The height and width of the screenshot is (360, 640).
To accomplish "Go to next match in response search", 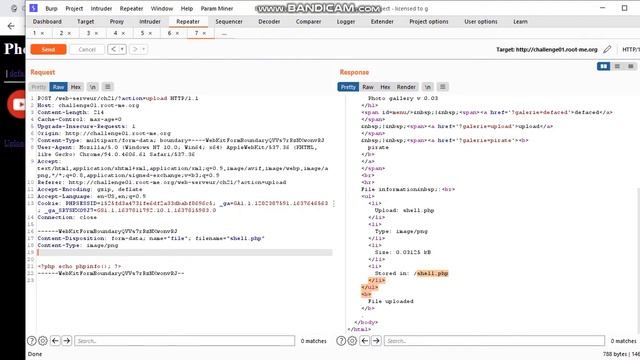I will pyautogui.click(x=376, y=340).
